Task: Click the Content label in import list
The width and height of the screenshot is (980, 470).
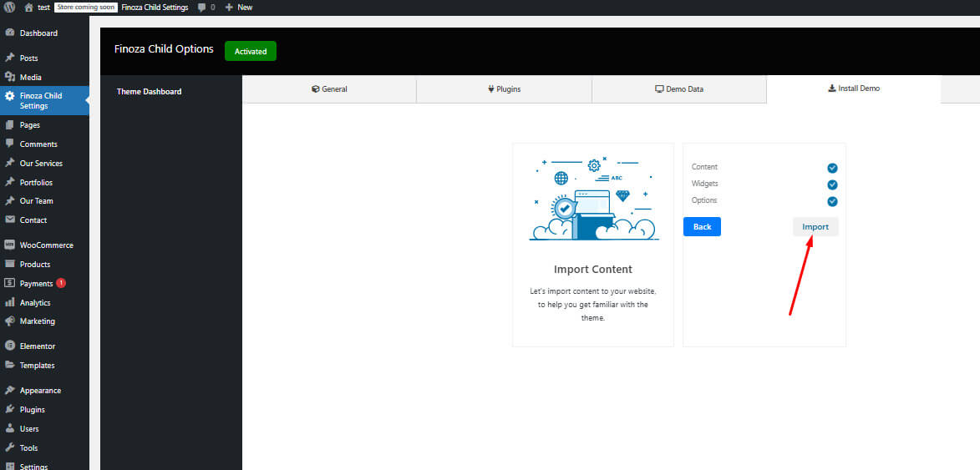Action: pos(704,167)
